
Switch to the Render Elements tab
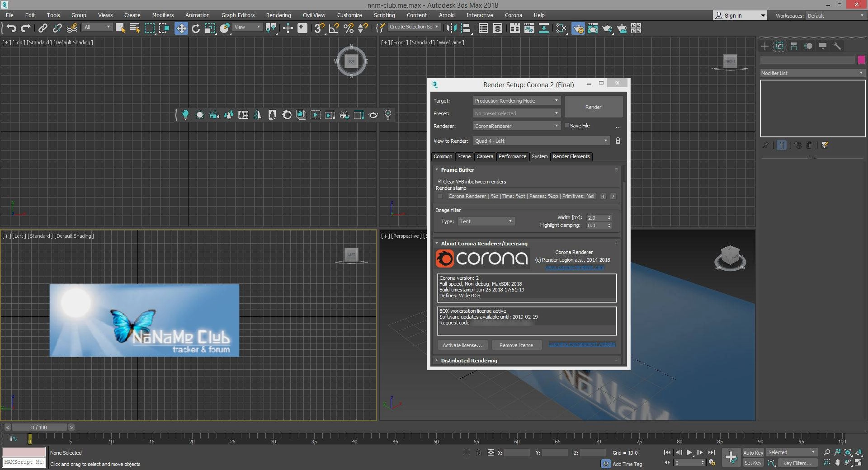tap(571, 156)
